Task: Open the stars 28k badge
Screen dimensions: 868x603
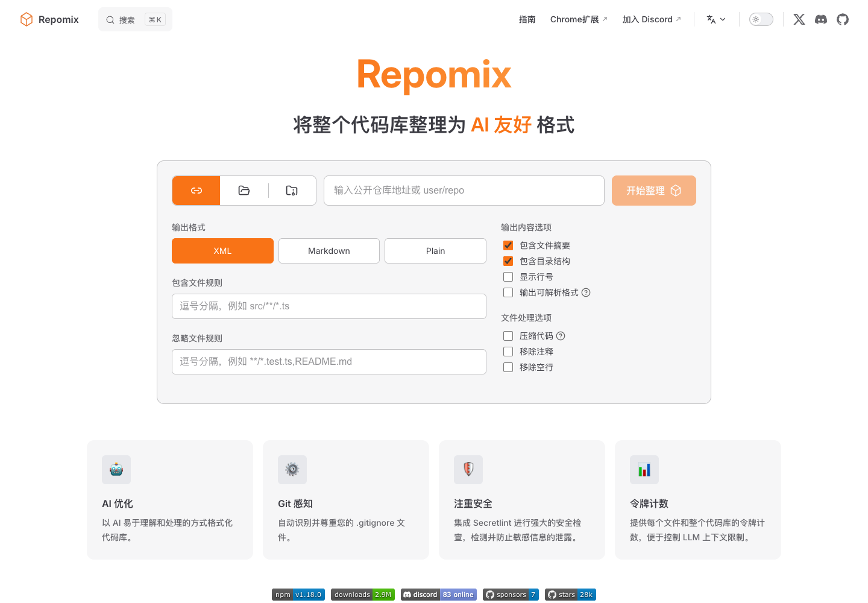Action: pyautogui.click(x=570, y=595)
